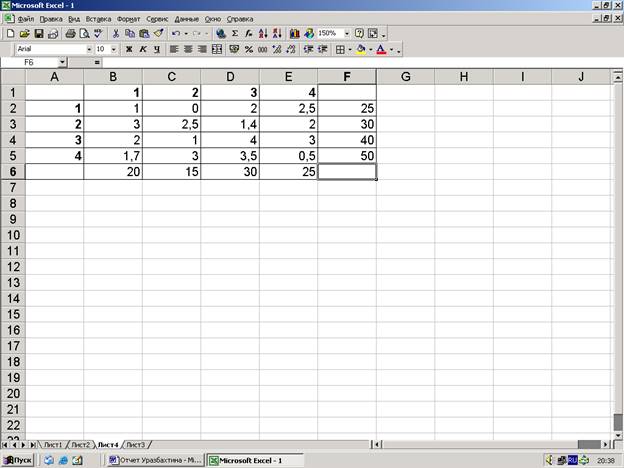
Task: Print the sheet using the printer icon
Action: (70, 34)
